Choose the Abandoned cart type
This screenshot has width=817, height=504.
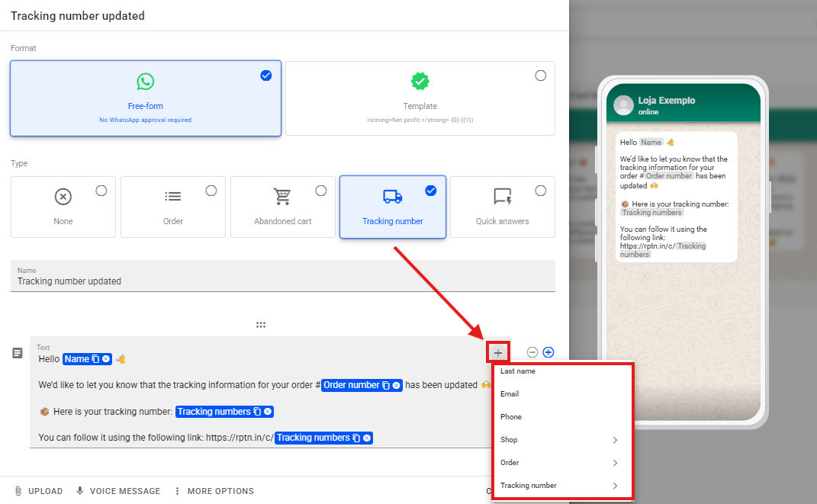283,207
